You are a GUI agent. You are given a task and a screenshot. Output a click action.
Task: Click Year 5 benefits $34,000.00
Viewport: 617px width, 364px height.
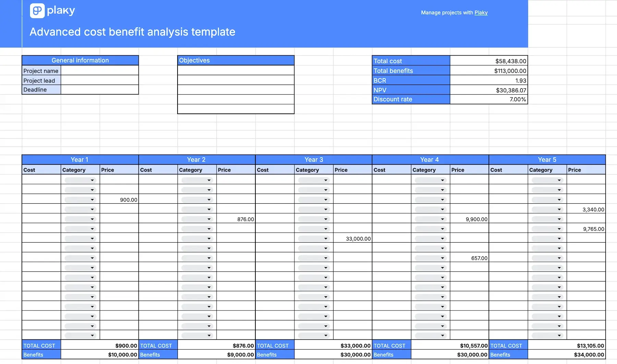click(x=567, y=354)
